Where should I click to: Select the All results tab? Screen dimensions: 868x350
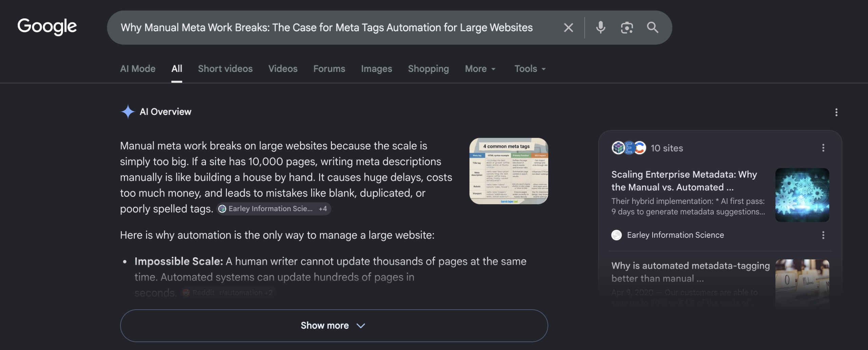pos(177,69)
